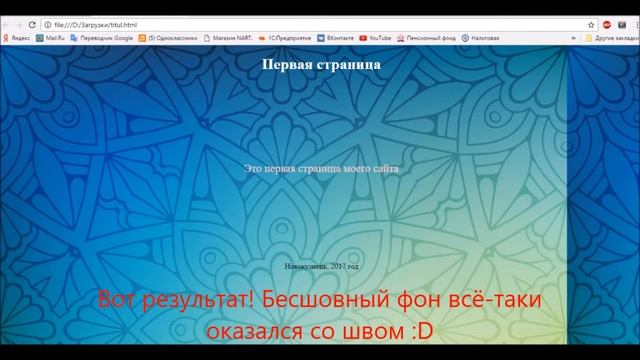This screenshot has width=640, height=360.
Task: Open the Другие закладки folder
Action: [x=612, y=38]
